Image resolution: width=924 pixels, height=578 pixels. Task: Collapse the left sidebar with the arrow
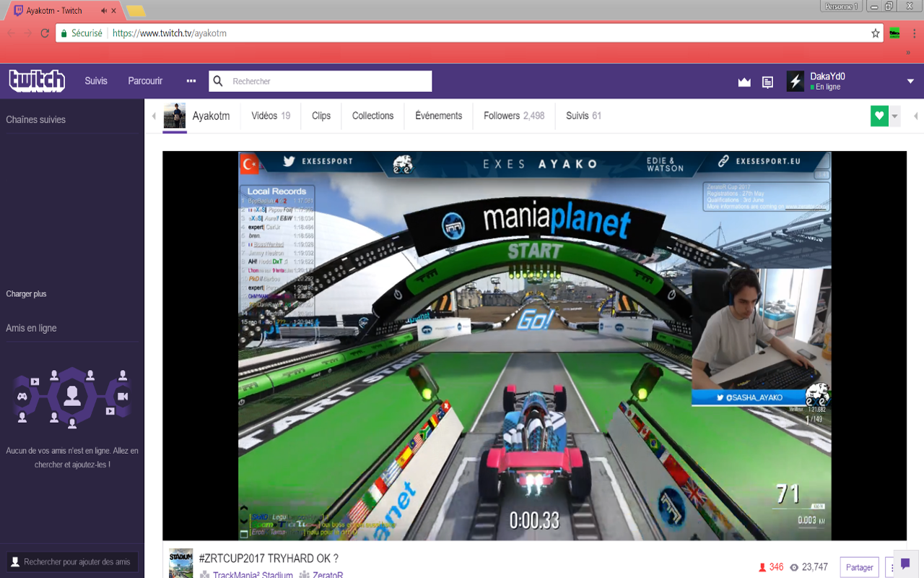[x=153, y=116]
